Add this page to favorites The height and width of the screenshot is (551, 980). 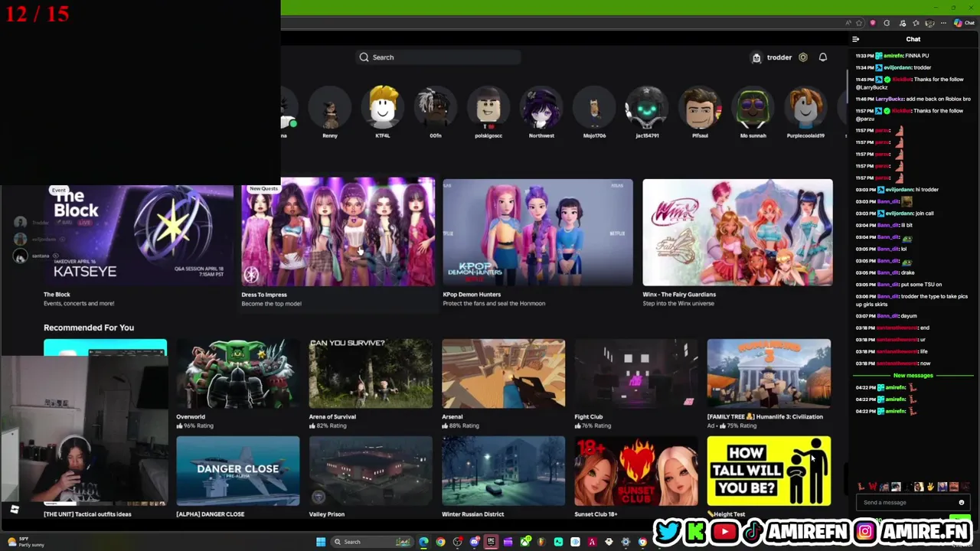coord(859,23)
